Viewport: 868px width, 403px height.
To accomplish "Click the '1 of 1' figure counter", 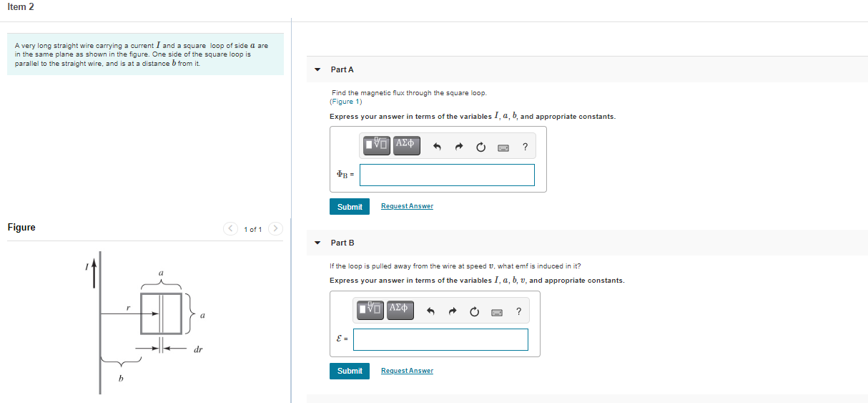I will click(253, 229).
